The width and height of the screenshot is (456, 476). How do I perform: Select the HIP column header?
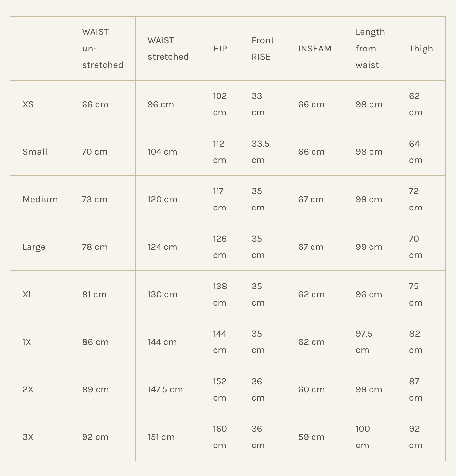[220, 49]
